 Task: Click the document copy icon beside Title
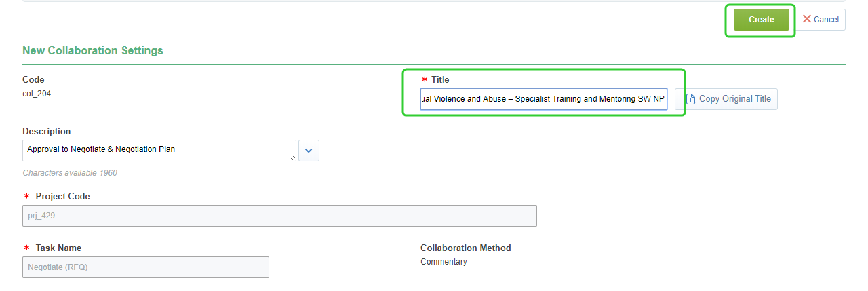click(690, 99)
